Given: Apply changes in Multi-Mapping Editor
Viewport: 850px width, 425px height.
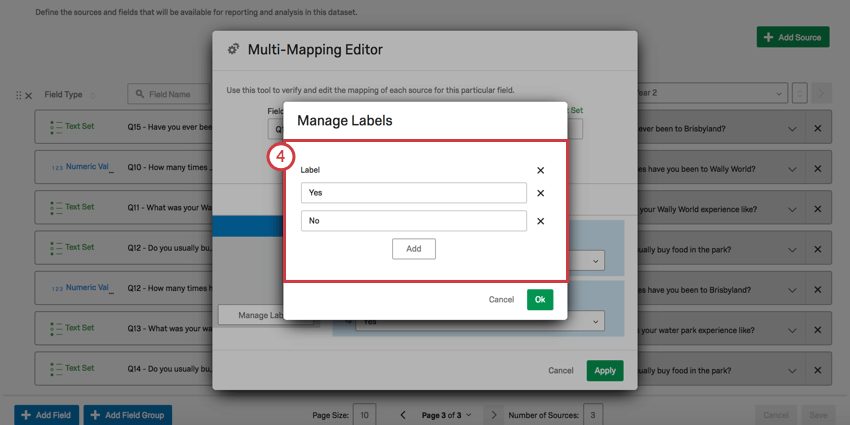Looking at the screenshot, I should coord(605,371).
